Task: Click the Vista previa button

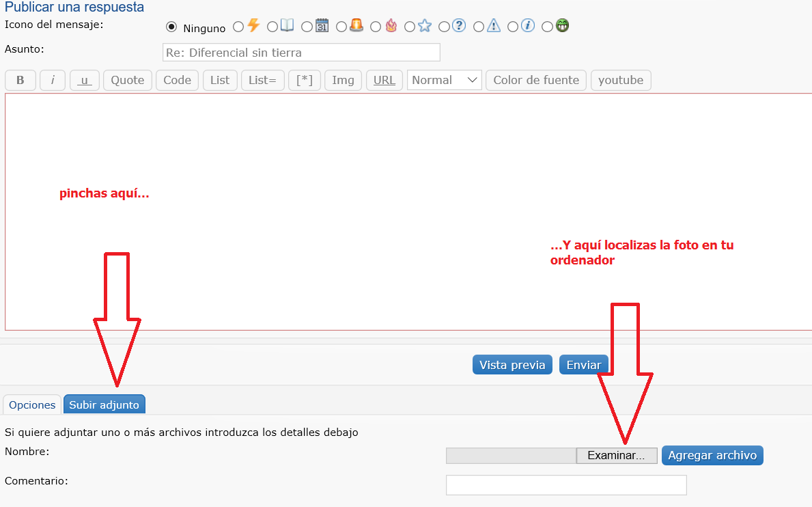Action: tap(512, 365)
